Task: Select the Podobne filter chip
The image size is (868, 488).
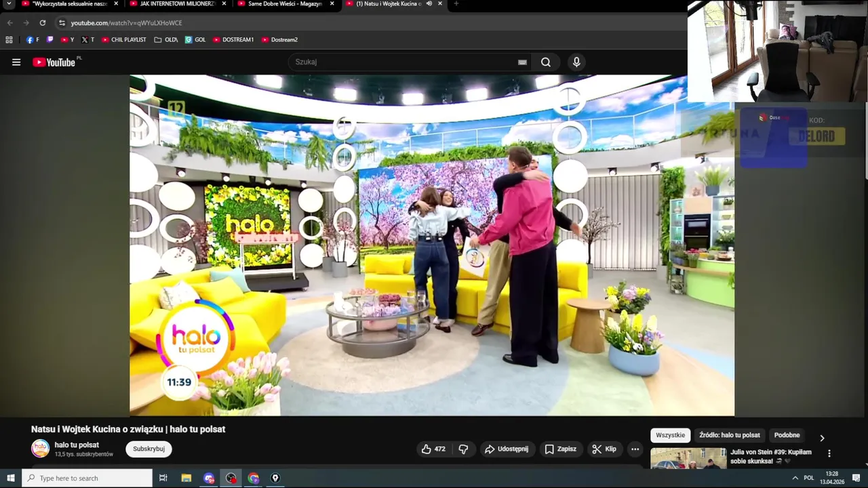Action: click(x=787, y=435)
